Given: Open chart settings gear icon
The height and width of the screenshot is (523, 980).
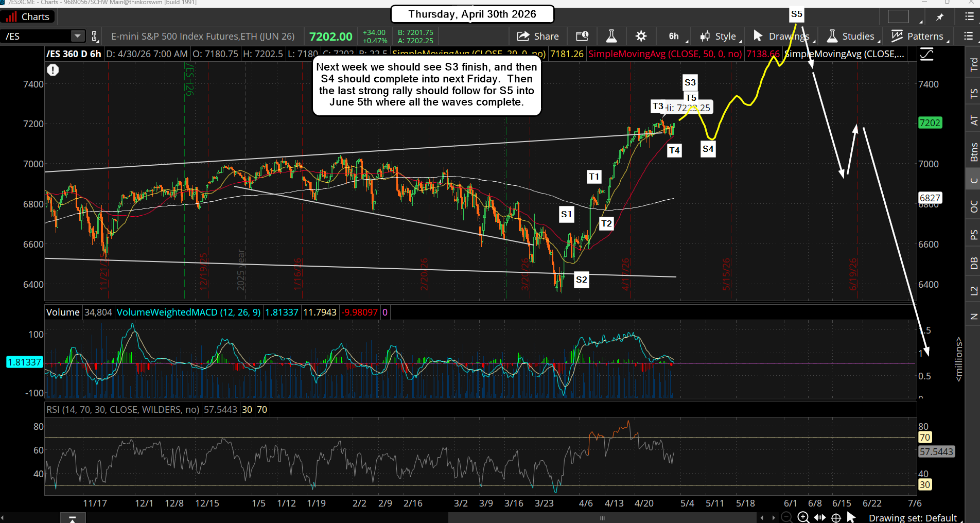Looking at the screenshot, I should pos(641,36).
